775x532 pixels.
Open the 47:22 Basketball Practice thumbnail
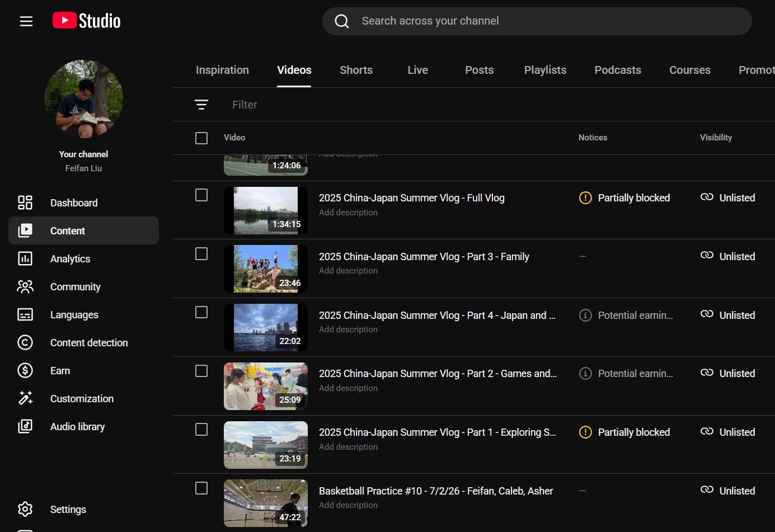click(x=266, y=503)
